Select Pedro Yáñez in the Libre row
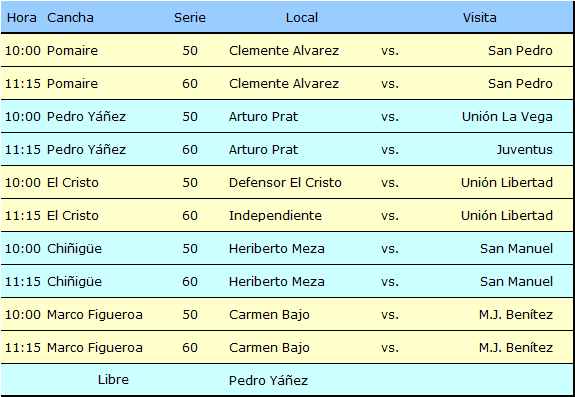This screenshot has width=575, height=397. 268,381
